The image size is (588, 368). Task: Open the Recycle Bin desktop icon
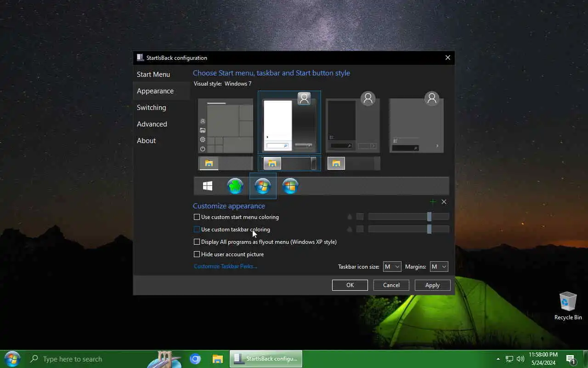pyautogui.click(x=568, y=306)
